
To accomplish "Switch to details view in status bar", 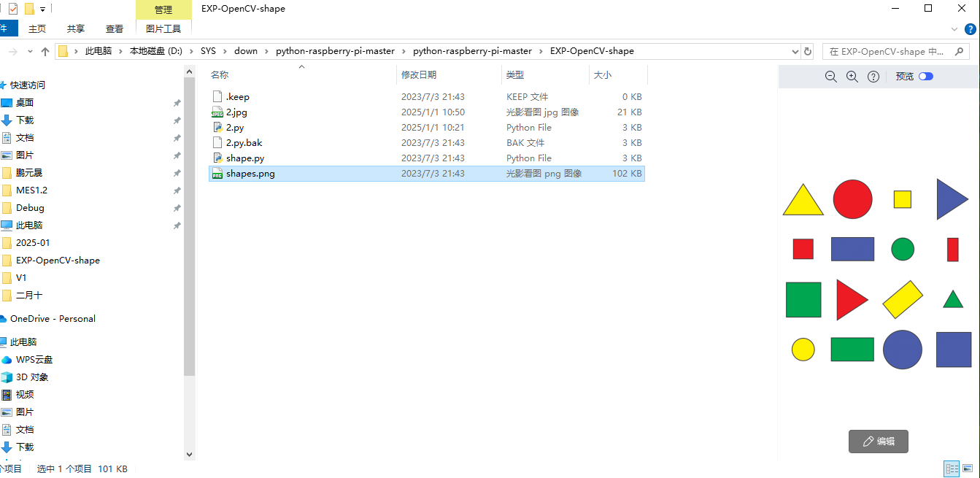I will click(x=952, y=469).
